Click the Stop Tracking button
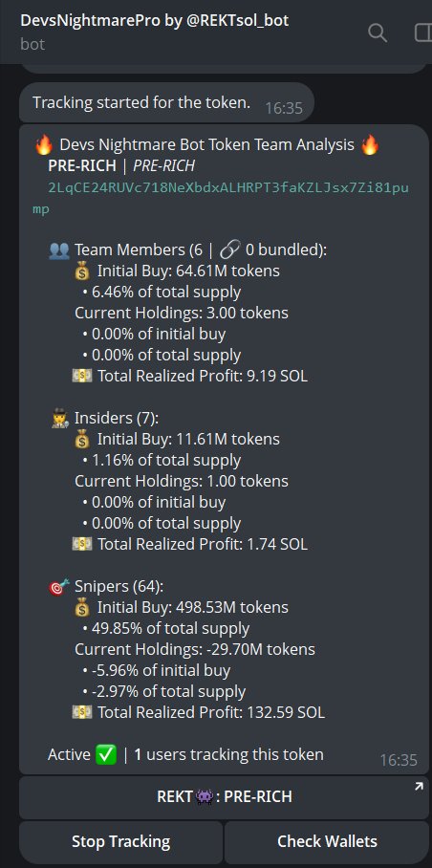This screenshot has width=432, height=868. click(x=121, y=842)
